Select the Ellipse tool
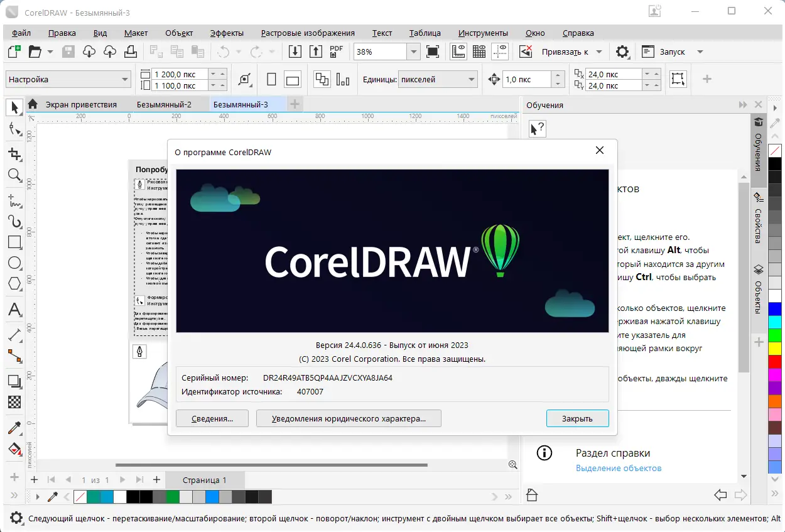Screen dimensions: 785x532 [x=14, y=263]
